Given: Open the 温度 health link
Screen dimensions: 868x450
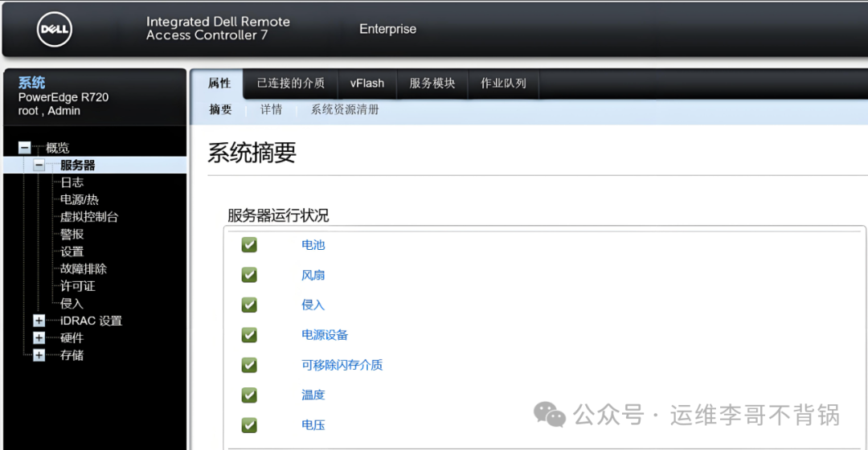Looking at the screenshot, I should 313,395.
